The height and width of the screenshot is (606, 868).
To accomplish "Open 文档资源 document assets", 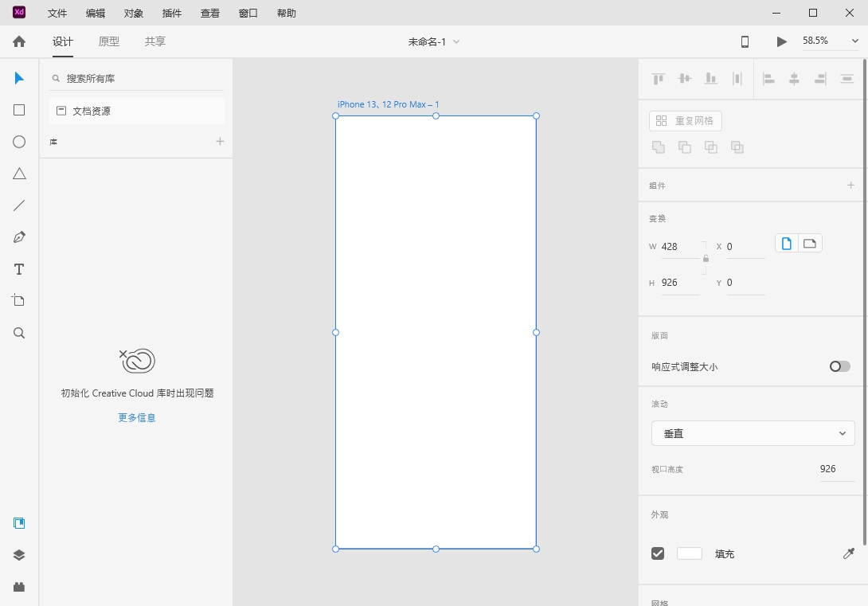I will point(137,111).
